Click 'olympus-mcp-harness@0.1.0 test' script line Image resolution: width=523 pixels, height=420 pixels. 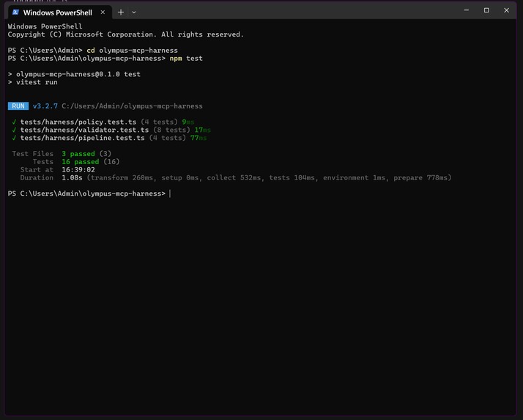(x=74, y=74)
